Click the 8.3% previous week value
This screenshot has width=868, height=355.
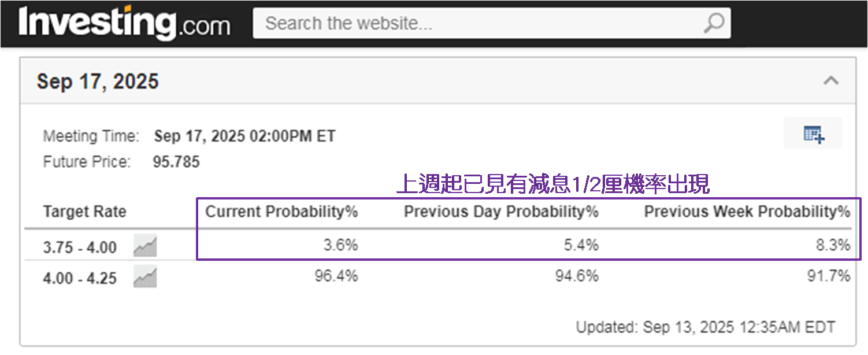pyautogui.click(x=833, y=245)
